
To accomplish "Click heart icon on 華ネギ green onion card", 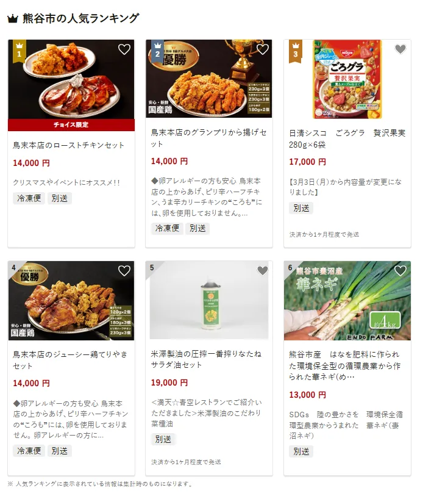I will click(400, 271).
